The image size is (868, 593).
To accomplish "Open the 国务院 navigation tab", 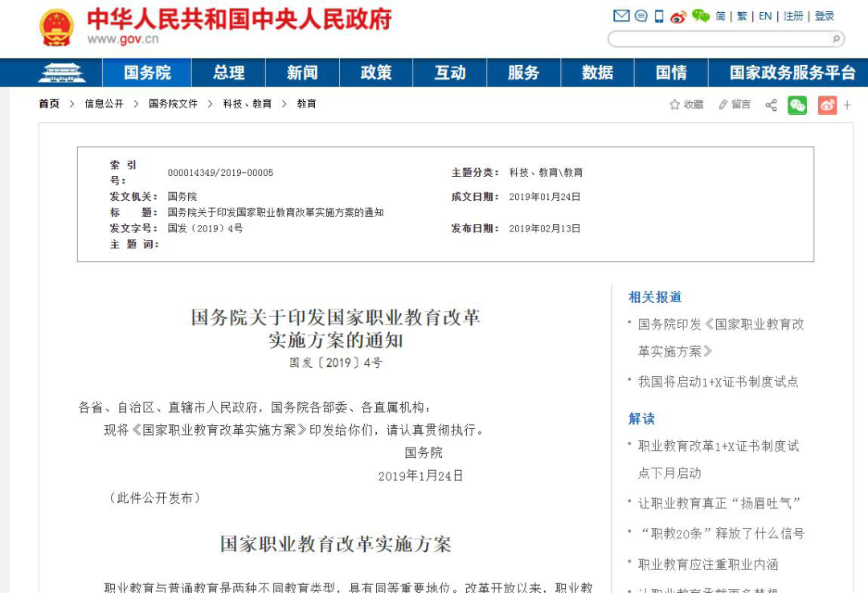I will pyautogui.click(x=147, y=73).
